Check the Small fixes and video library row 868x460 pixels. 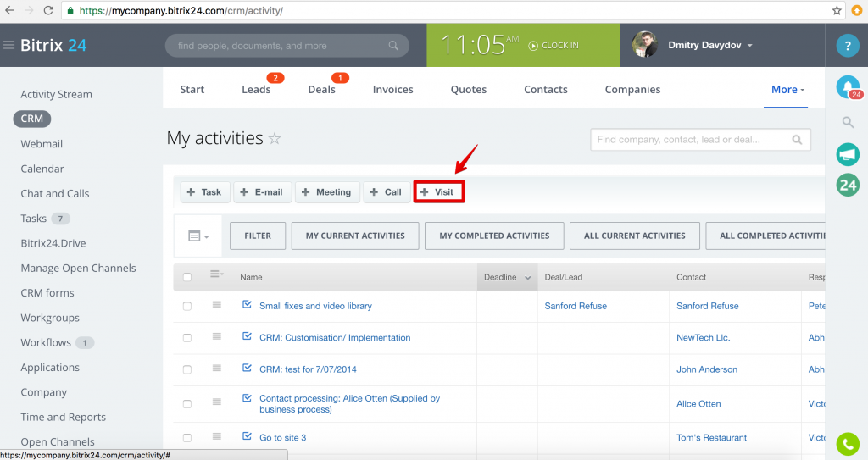tap(187, 306)
